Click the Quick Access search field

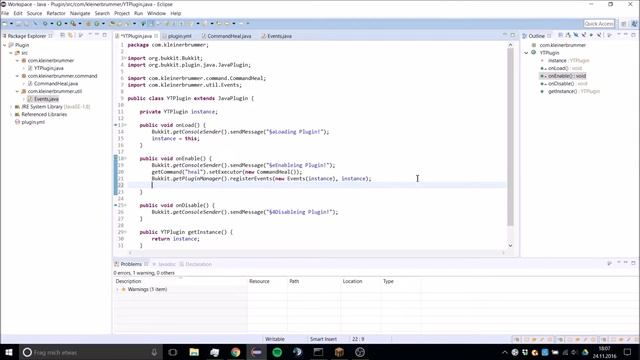[x=599, y=24]
